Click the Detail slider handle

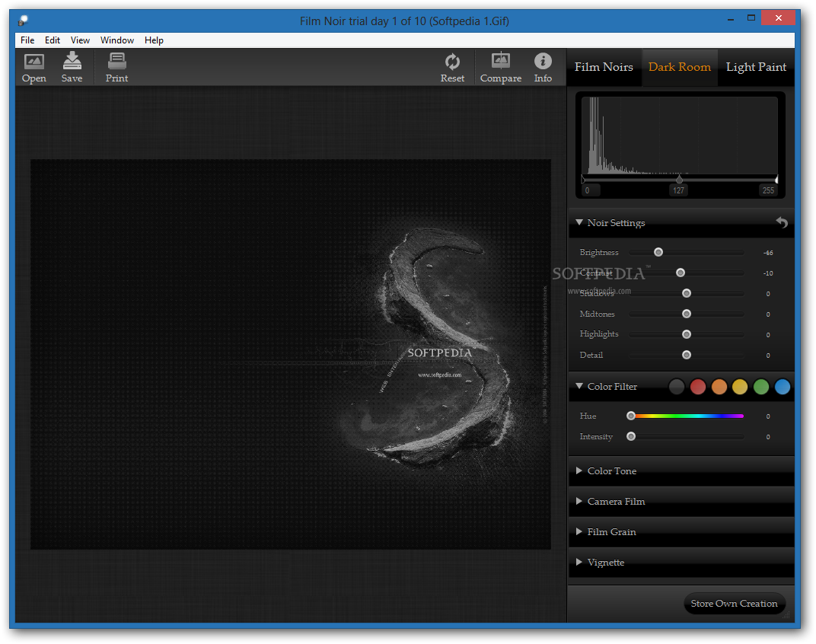tap(687, 355)
